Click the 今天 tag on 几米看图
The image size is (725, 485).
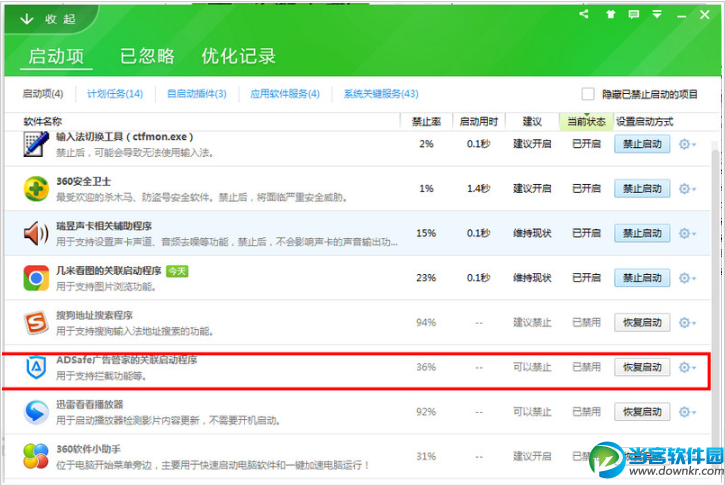(177, 271)
